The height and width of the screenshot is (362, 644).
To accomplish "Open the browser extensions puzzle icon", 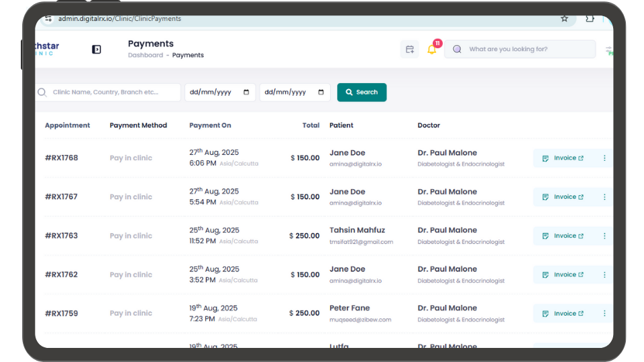I will [x=590, y=19].
